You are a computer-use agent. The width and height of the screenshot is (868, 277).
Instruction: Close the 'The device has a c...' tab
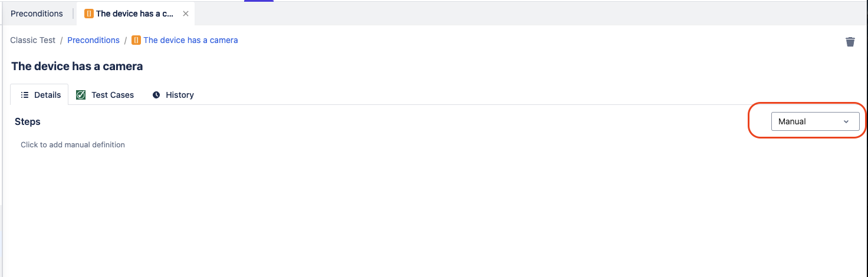(186, 14)
